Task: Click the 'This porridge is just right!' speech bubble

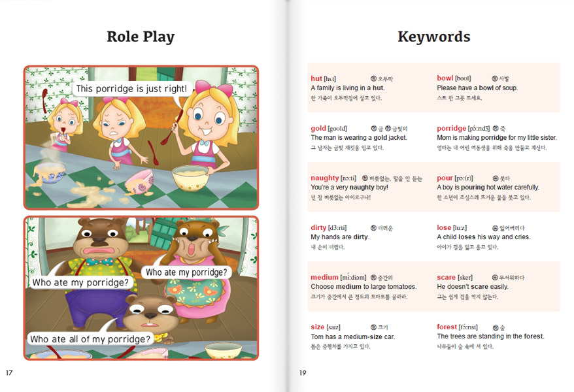Action: [x=131, y=89]
